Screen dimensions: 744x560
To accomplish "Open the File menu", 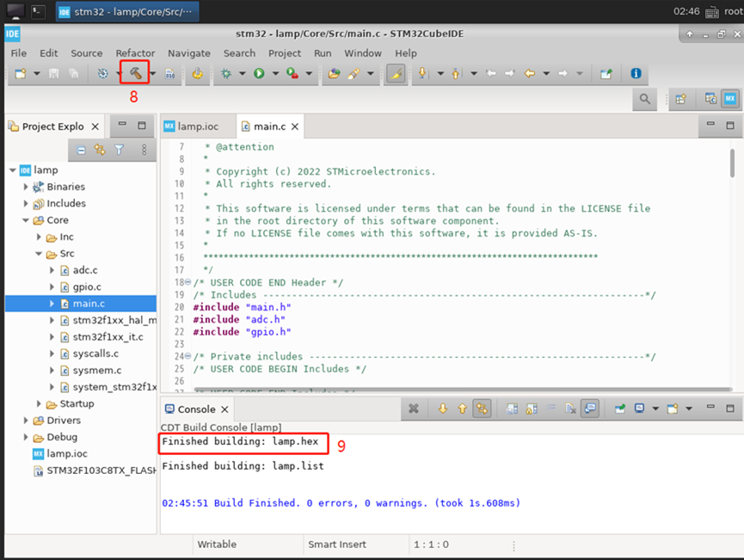I will (19, 53).
